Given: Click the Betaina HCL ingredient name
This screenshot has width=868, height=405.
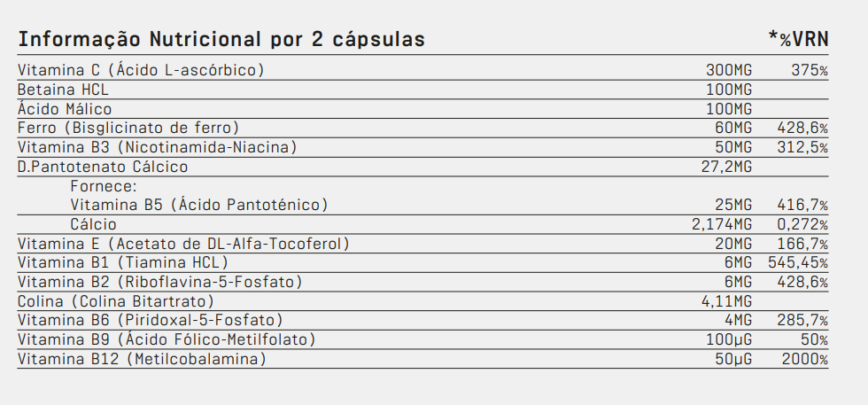Looking at the screenshot, I should pyautogui.click(x=63, y=90).
